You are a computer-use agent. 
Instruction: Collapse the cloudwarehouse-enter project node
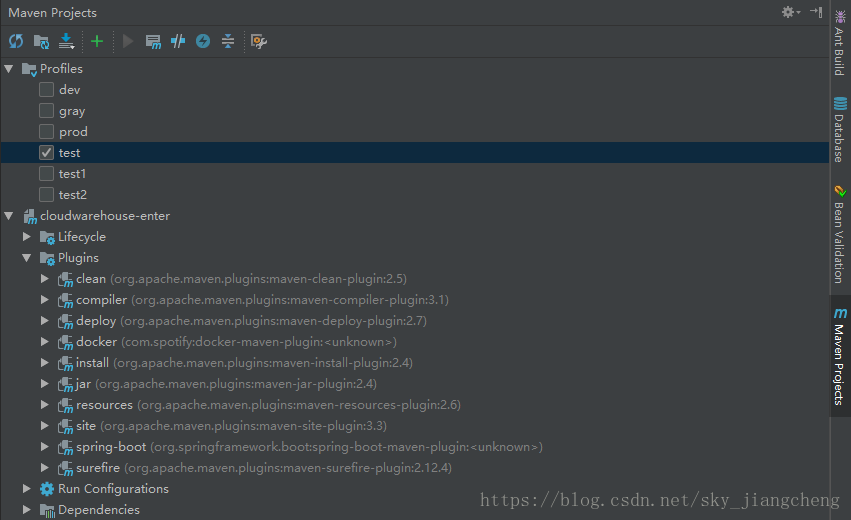(9, 216)
